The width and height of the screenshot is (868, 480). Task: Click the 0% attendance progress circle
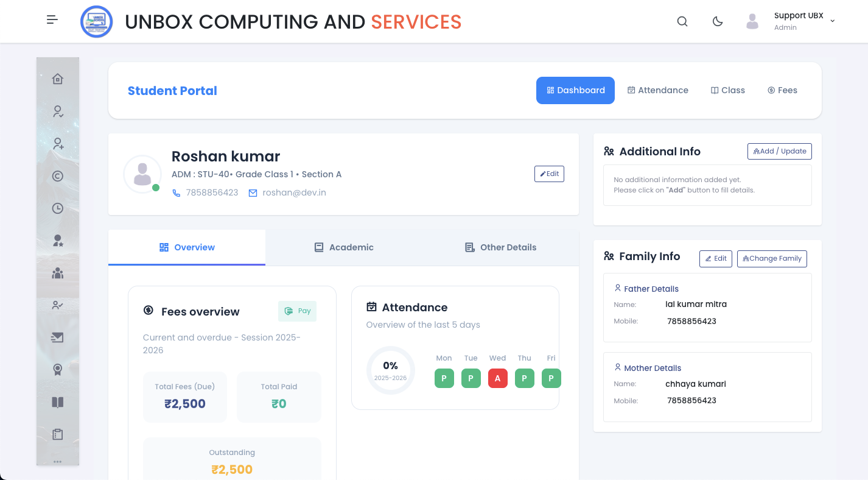[x=390, y=370]
